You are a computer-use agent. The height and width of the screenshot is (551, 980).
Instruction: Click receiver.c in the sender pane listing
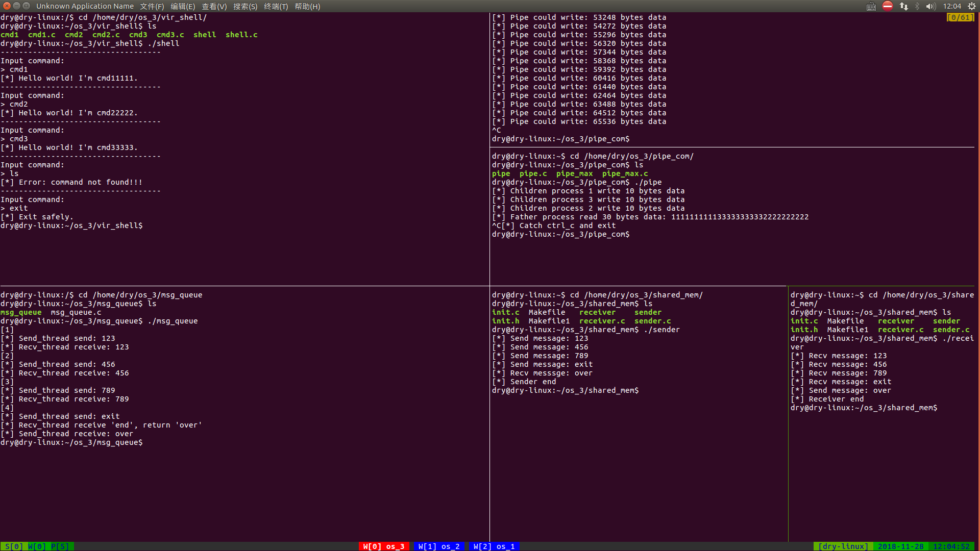(602, 321)
